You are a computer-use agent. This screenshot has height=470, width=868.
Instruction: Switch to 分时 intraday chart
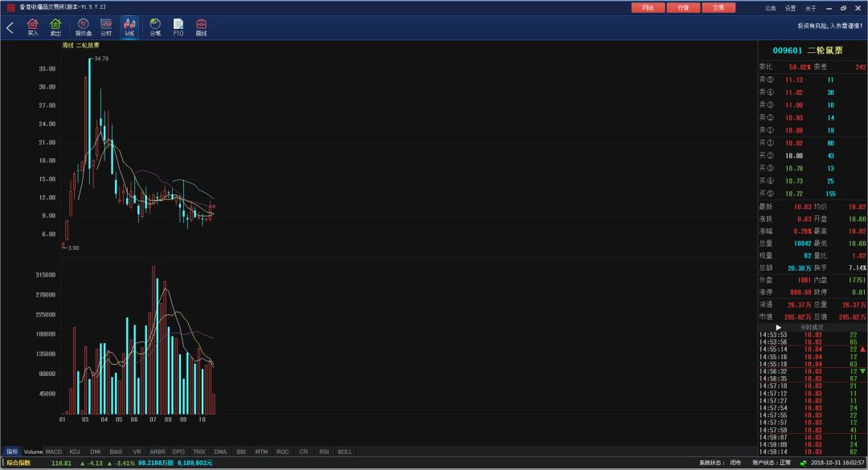(x=106, y=27)
